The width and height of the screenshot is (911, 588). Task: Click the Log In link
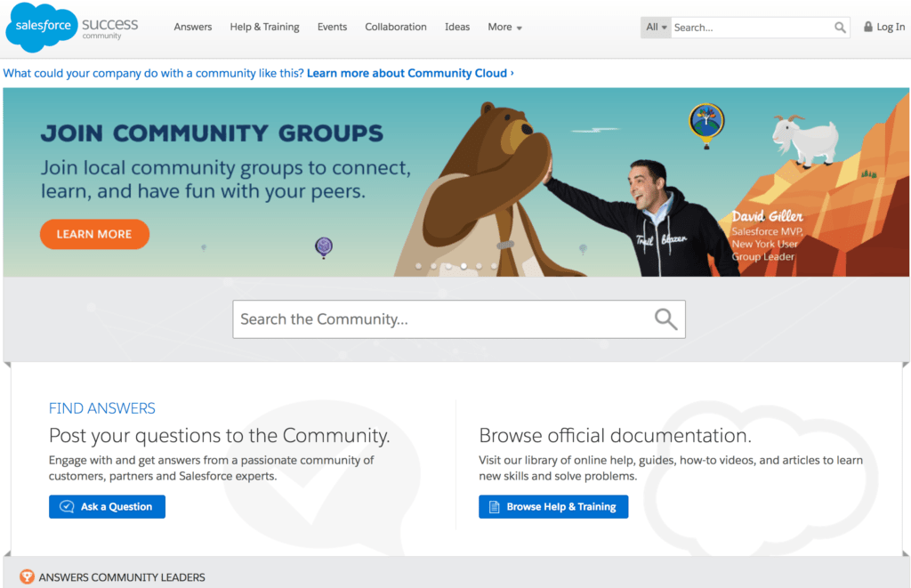[x=891, y=27]
